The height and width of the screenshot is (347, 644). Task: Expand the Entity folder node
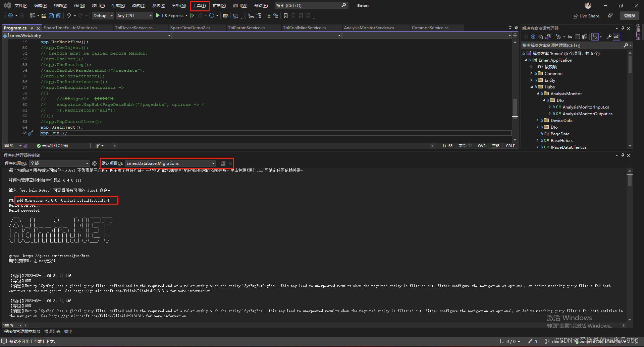[x=531, y=80]
